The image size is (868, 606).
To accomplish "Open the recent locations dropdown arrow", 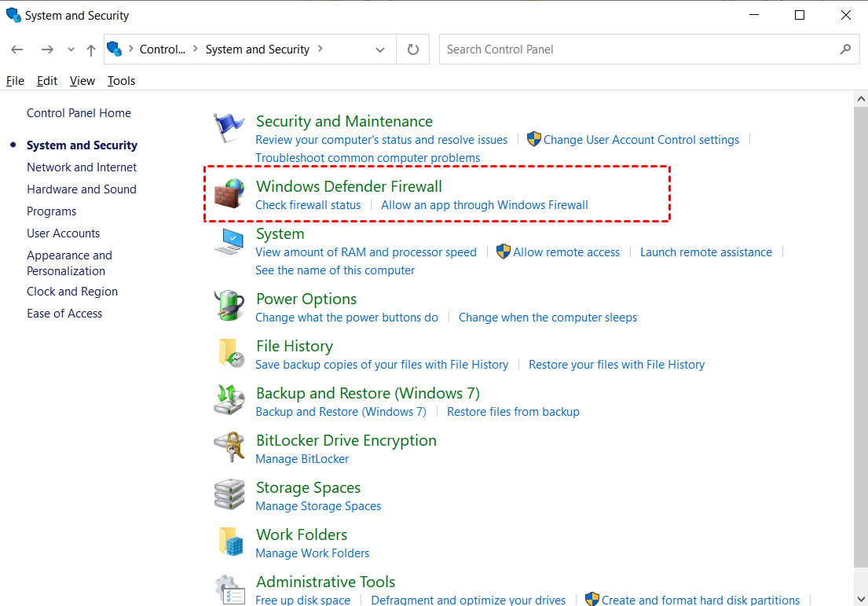I will click(x=71, y=50).
